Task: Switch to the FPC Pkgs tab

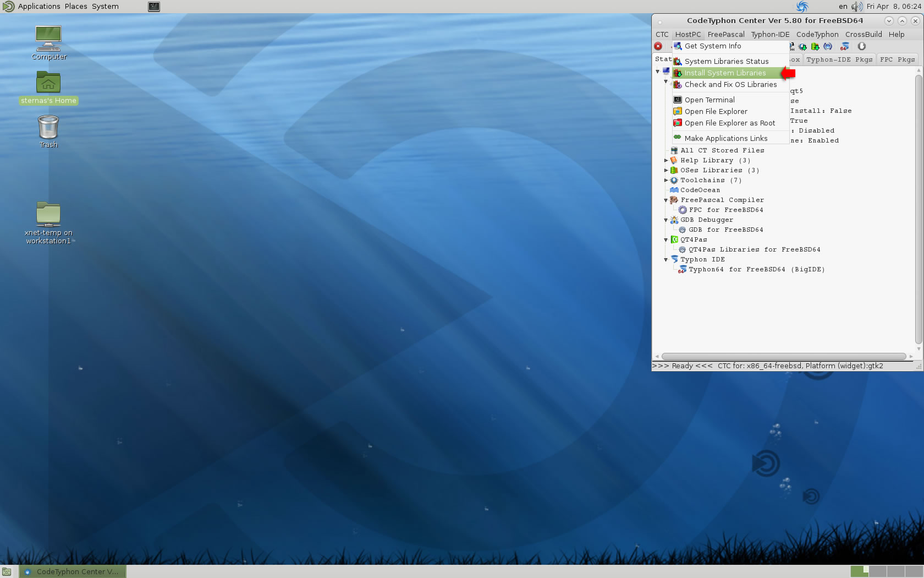Action: coord(897,59)
